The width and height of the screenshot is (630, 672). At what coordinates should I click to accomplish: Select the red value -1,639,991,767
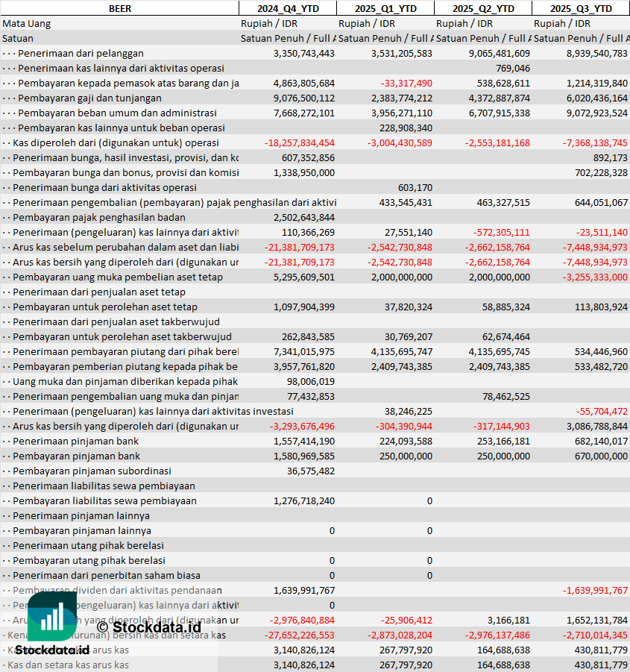(x=595, y=591)
